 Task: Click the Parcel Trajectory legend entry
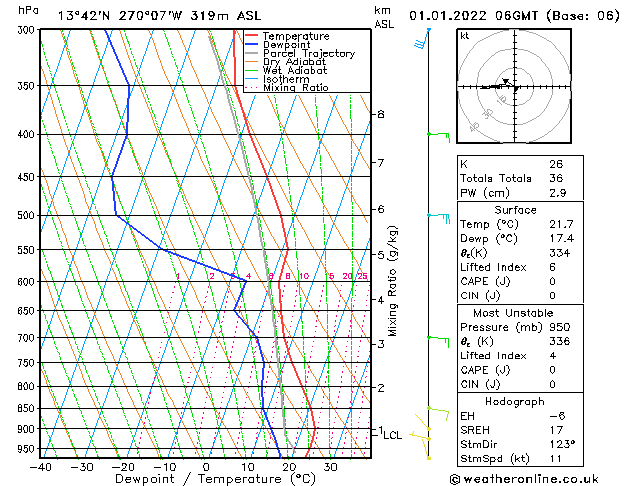(300, 53)
